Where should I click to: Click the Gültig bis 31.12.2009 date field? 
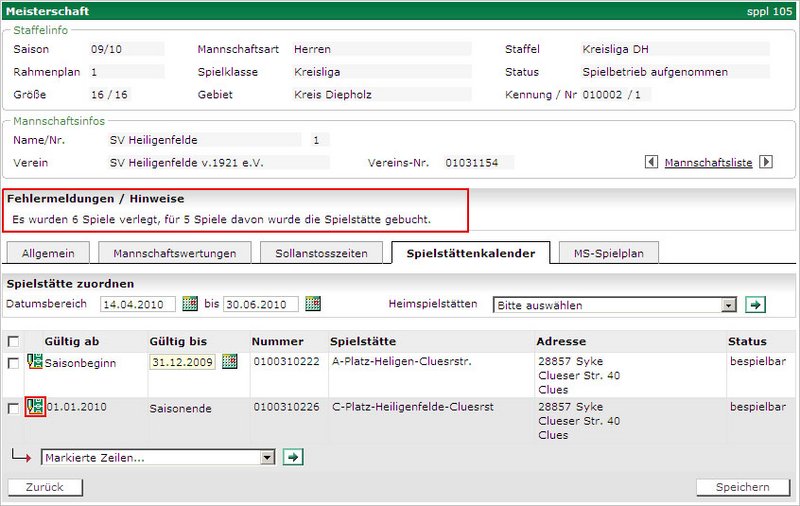pos(182,362)
